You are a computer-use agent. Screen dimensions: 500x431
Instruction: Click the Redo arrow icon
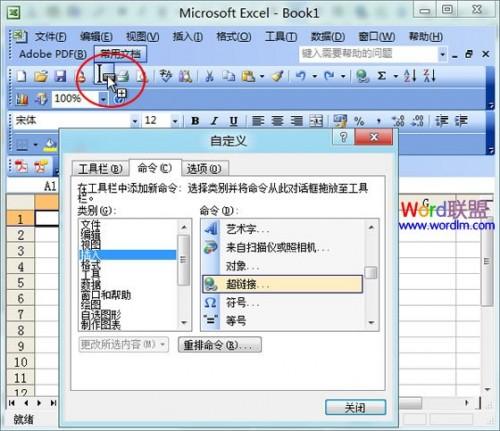[330, 76]
